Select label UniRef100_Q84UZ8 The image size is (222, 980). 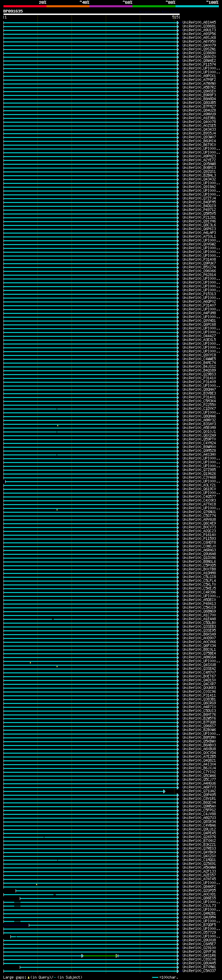pos(199,110)
